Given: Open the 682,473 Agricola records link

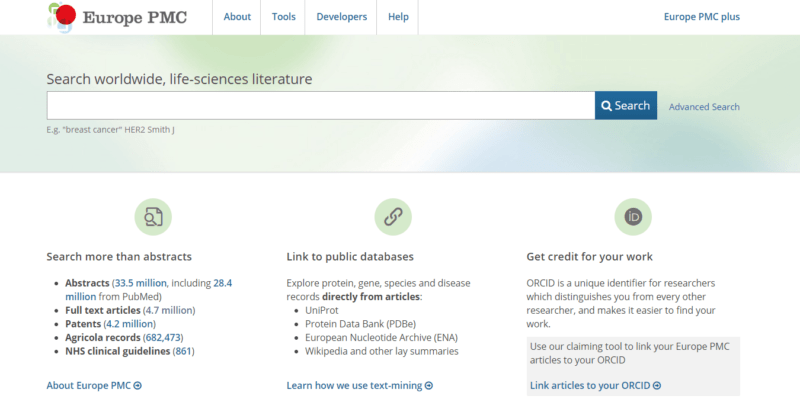Looking at the screenshot, I should 163,338.
